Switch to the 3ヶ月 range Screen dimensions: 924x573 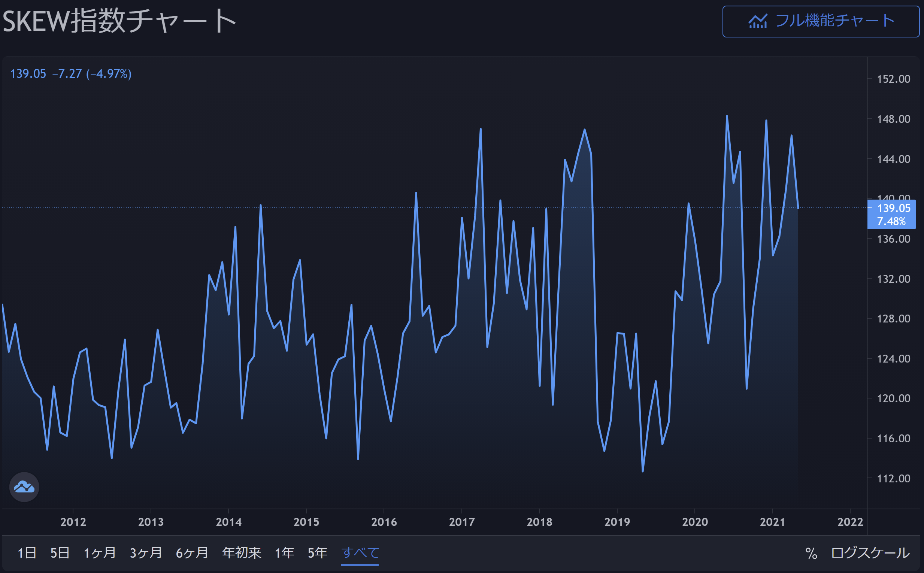coord(146,553)
